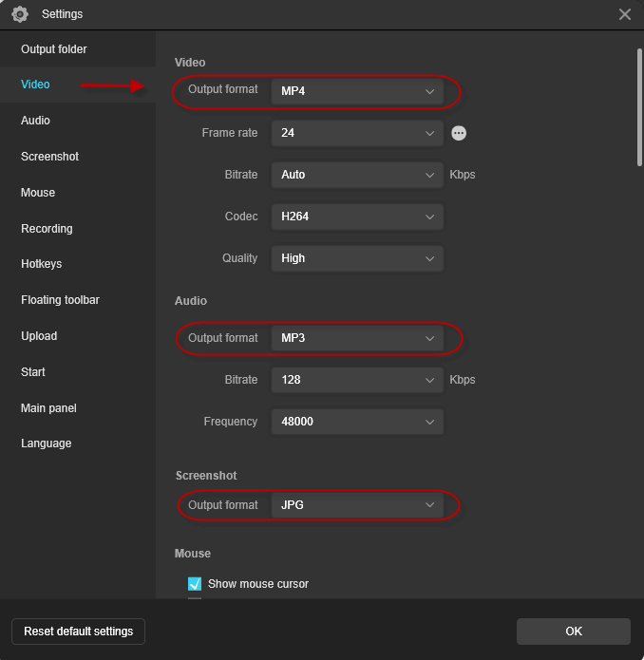Screen dimensions: 644x660
Task: Select the Screenshot output format JPG dropdown
Action: pos(357,505)
